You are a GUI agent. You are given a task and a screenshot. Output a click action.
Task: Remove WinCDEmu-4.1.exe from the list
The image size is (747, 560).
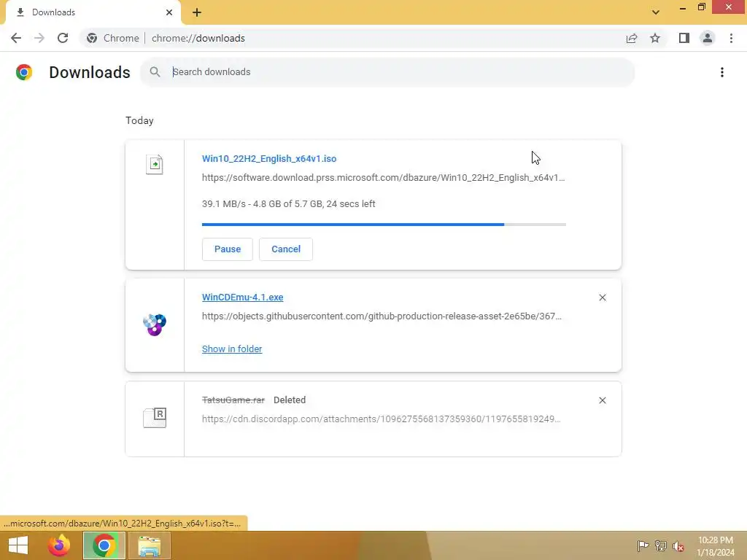602,297
